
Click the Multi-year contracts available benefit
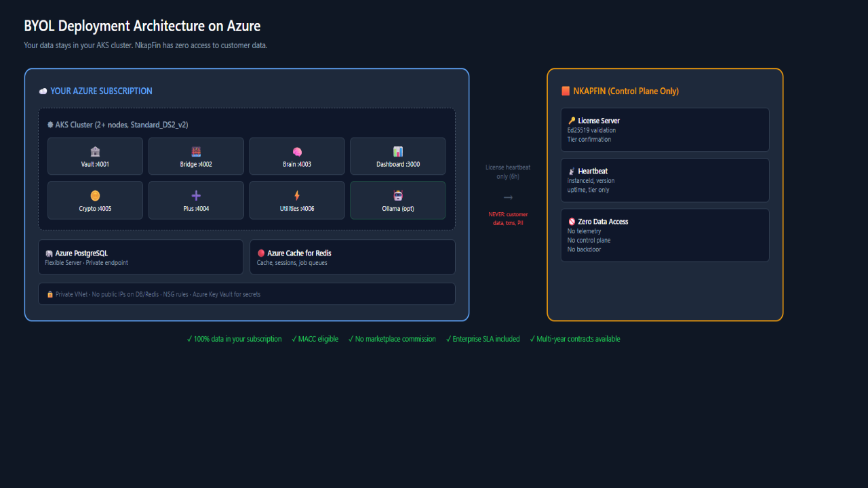(x=575, y=339)
